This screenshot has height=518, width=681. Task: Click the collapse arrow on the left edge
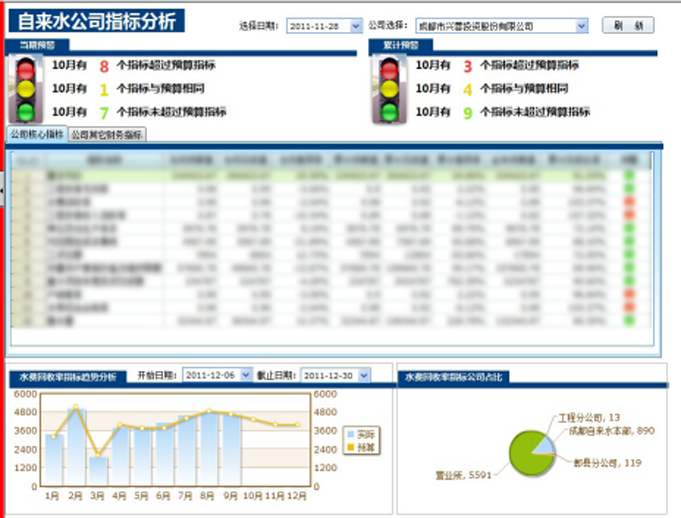(x=2, y=187)
